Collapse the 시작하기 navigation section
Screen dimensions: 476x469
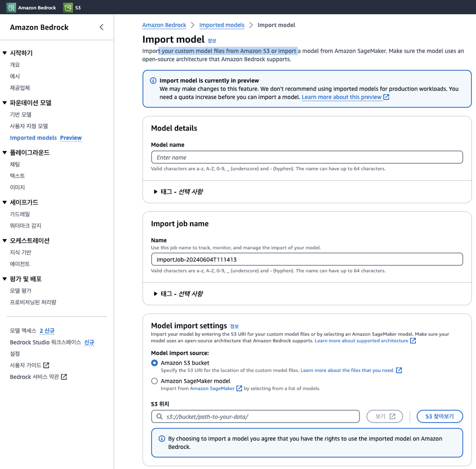click(5, 53)
